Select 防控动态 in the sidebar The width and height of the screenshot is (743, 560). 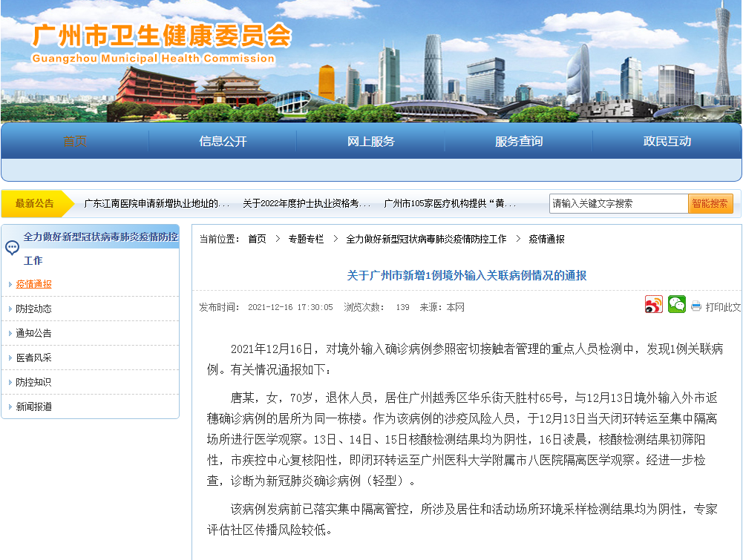click(33, 309)
